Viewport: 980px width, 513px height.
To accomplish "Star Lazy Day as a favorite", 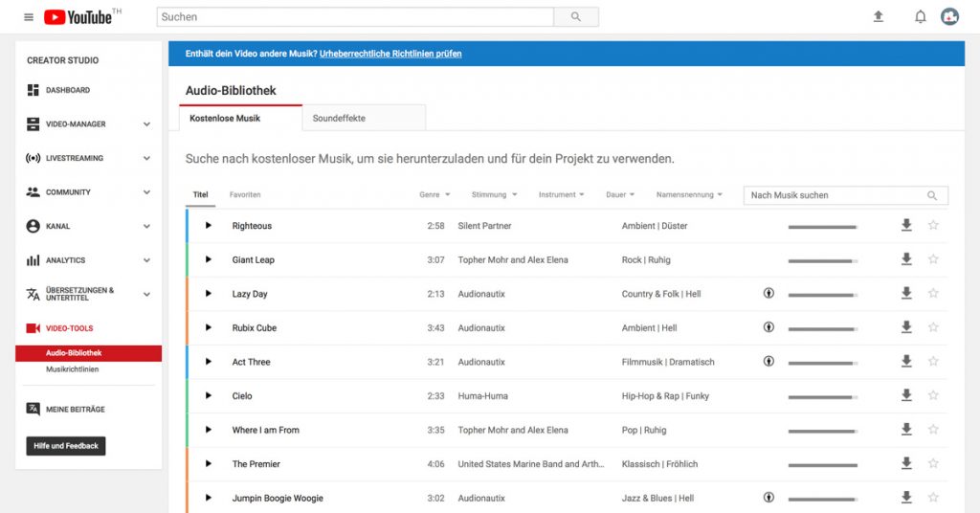I will click(x=933, y=294).
